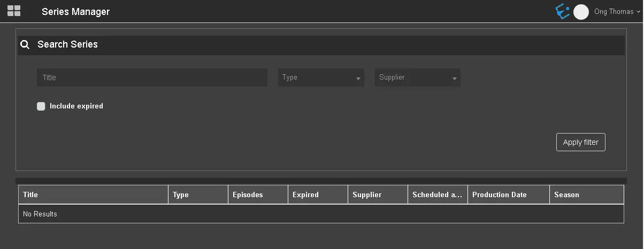Click the blue logo icon beside avatar
Viewport: 644px width, 249px height.
pyautogui.click(x=562, y=11)
